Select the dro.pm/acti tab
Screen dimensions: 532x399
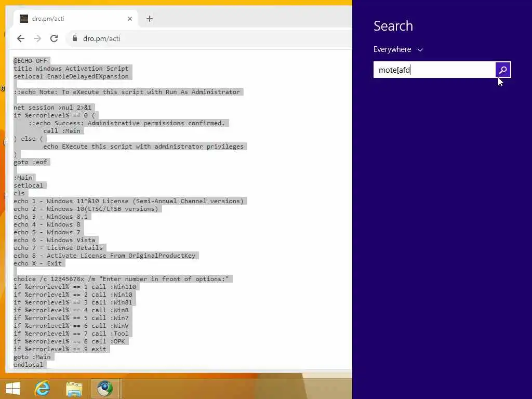75,19
